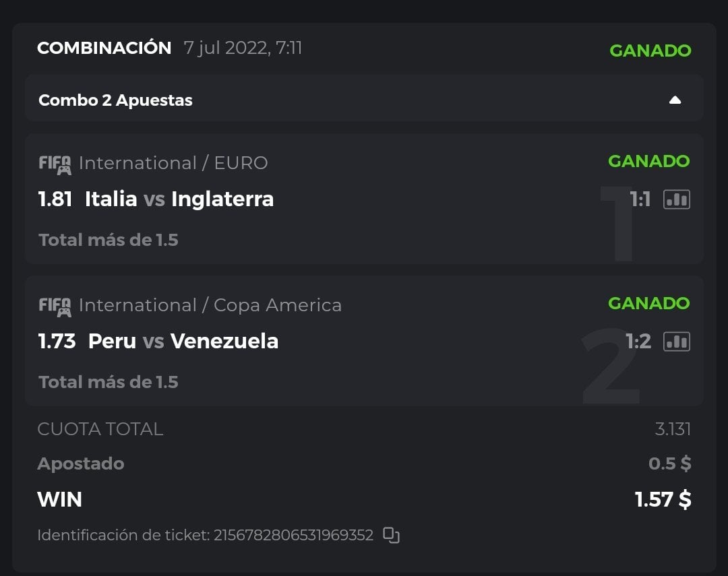
Task: Click FIFA gamepad icon beside International / EURO
Action: pyautogui.click(x=55, y=164)
